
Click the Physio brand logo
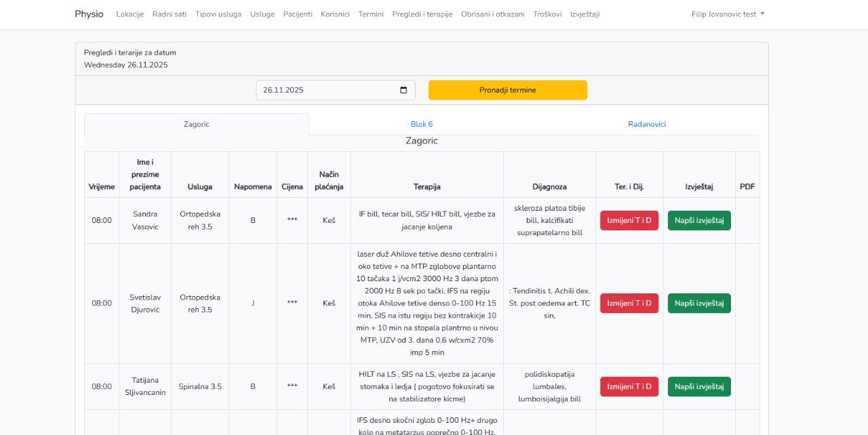coord(89,14)
